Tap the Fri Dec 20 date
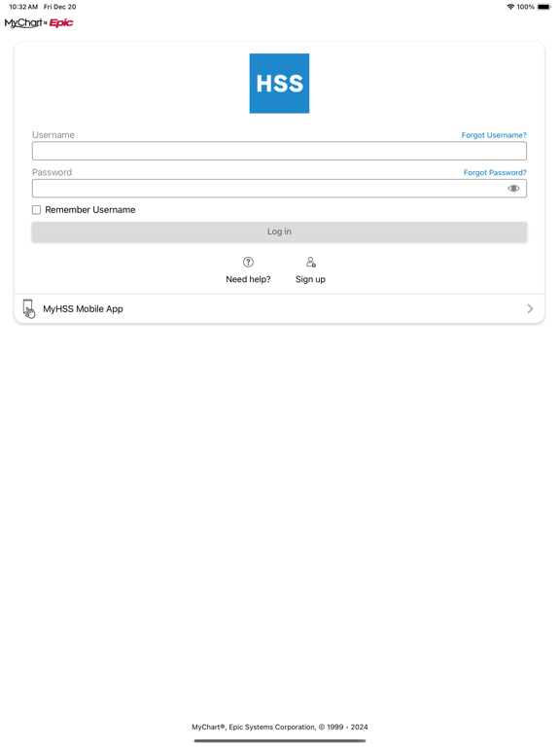Screen dimensions: 560x747 60,7
